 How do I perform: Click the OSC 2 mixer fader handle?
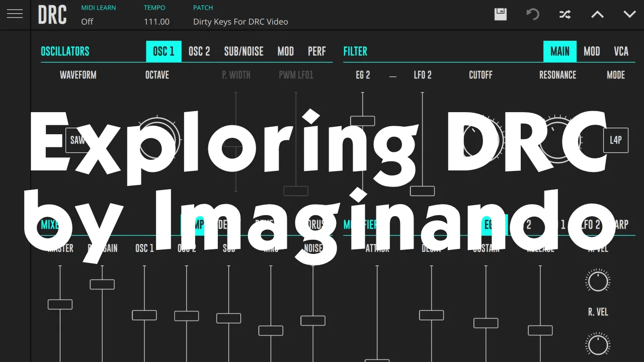pos(187,316)
